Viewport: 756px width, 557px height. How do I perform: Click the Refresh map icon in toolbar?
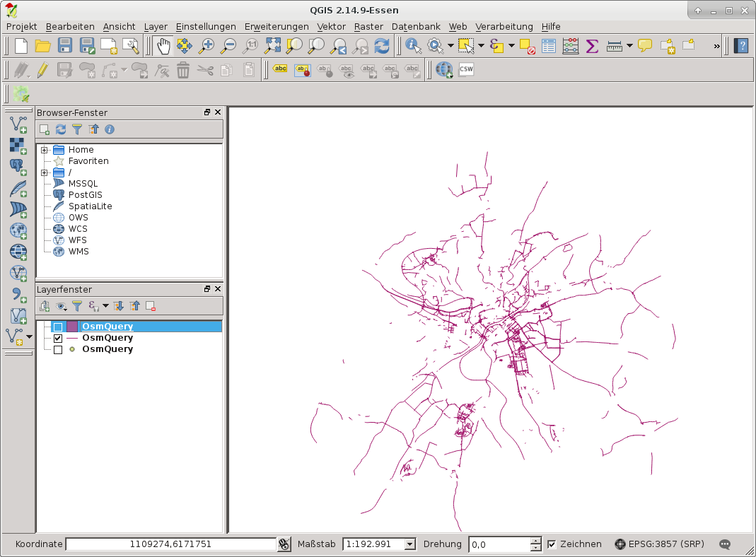[382, 47]
